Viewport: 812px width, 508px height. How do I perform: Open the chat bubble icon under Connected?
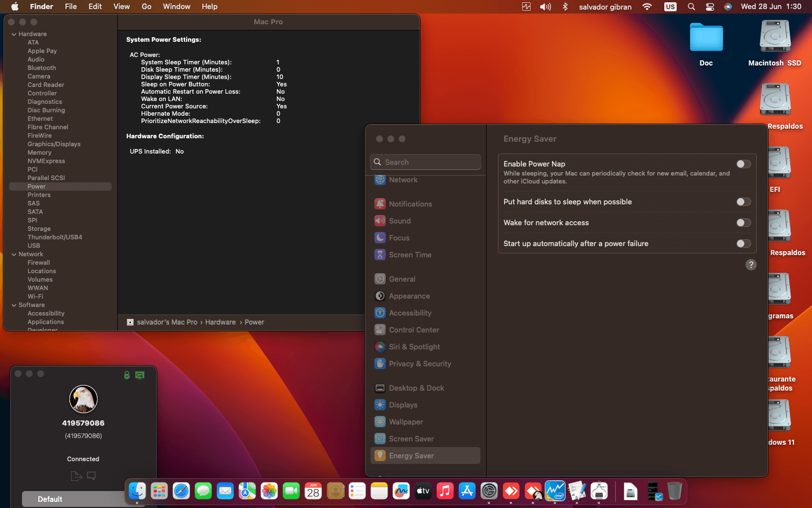[x=91, y=476]
